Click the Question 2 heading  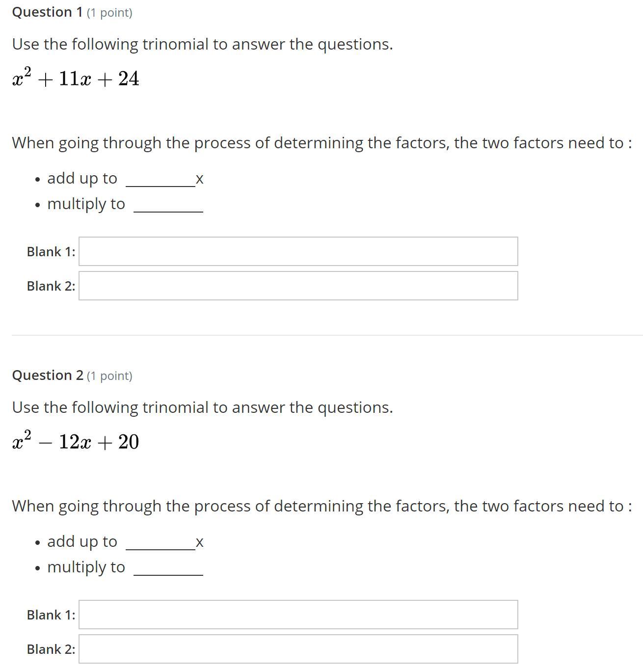(x=48, y=376)
